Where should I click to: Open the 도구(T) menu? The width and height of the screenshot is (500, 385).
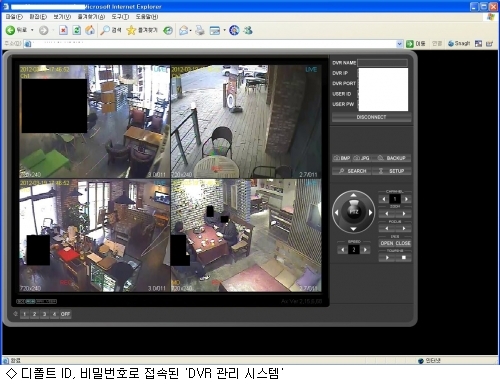coord(120,17)
